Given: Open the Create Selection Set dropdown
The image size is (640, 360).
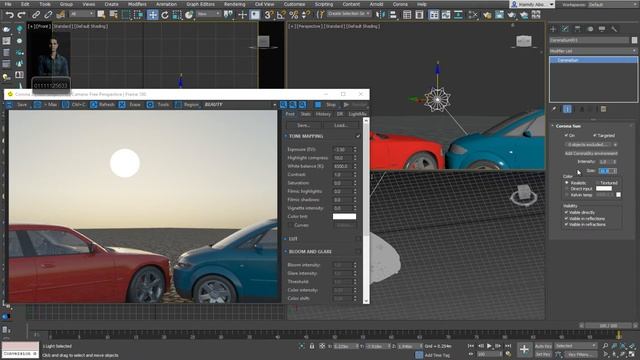Looking at the screenshot, I should point(349,14).
